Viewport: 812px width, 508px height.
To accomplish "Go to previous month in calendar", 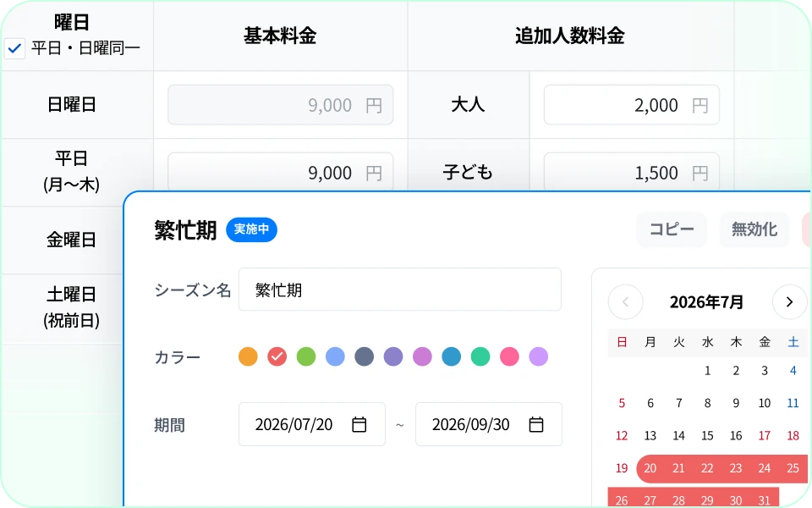I will (x=626, y=301).
